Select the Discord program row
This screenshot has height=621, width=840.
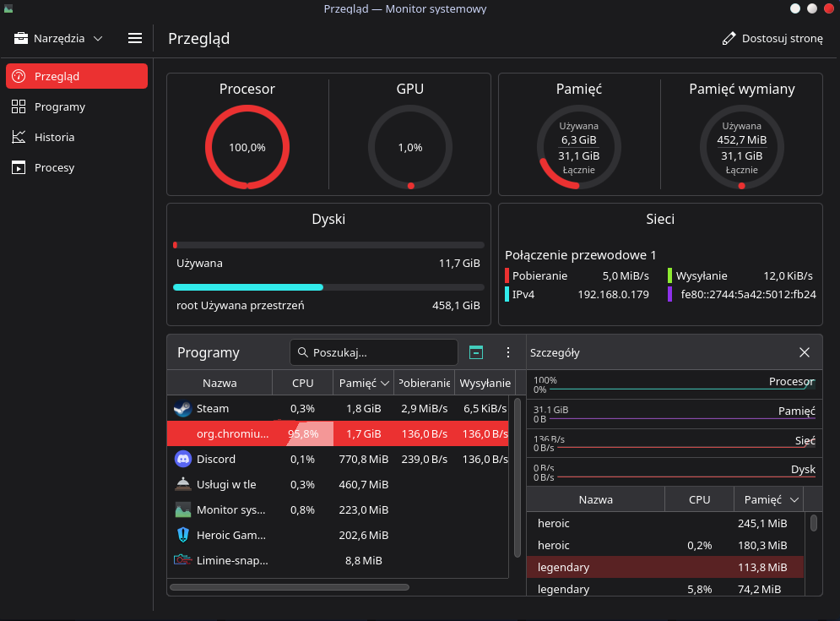338,459
